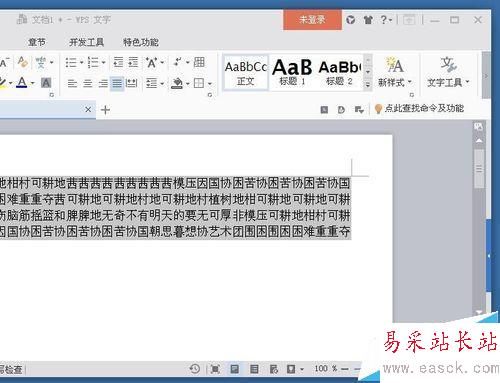This screenshot has height=383, width=500.
Task: Click the increase indent icon
Action: pyautogui.click(x=133, y=62)
